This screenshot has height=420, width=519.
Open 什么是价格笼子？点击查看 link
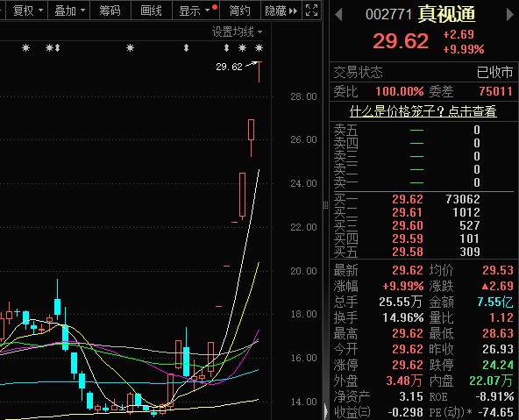(423, 111)
